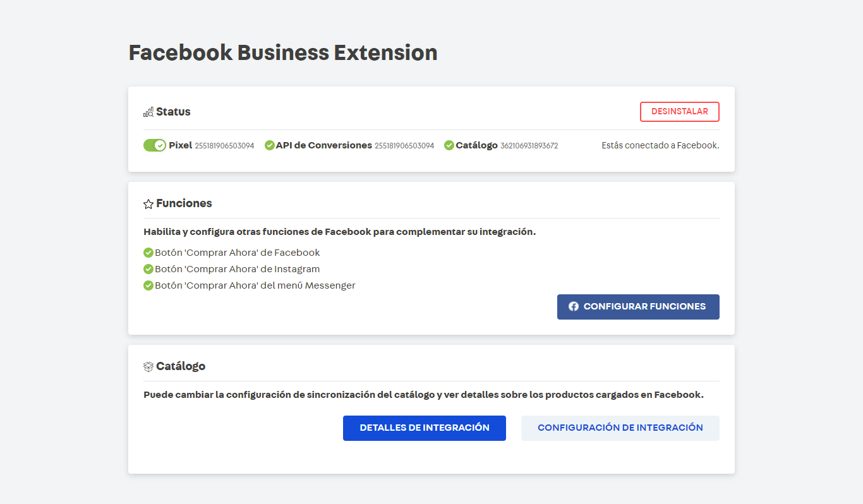Click check icon for Instagram 'Comprar Ahora' button

(148, 269)
